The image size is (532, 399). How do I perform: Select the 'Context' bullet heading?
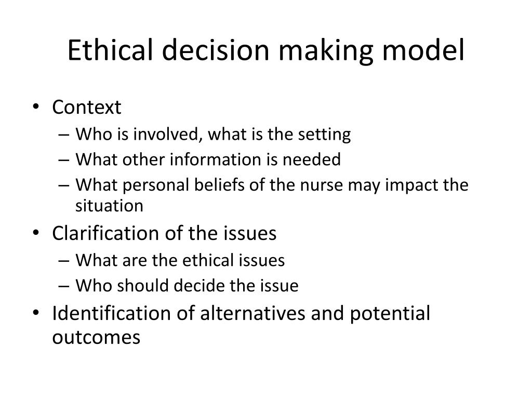pyautogui.click(x=87, y=107)
